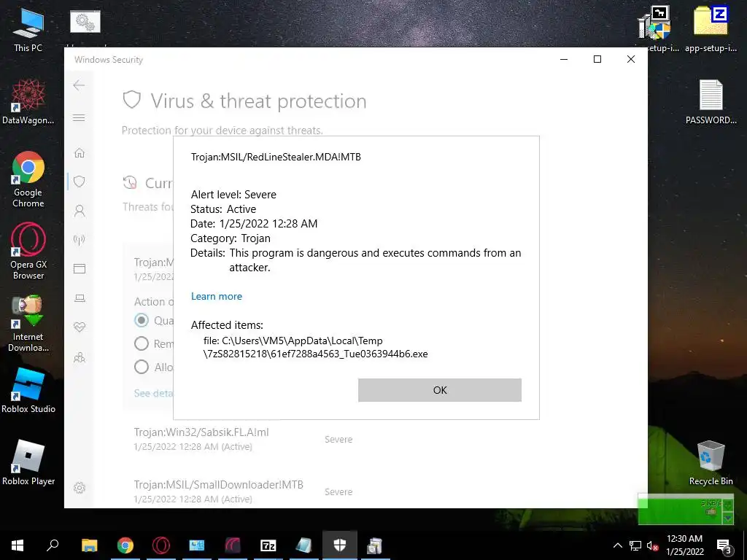Click the green network speed monitor widget

coord(686,510)
